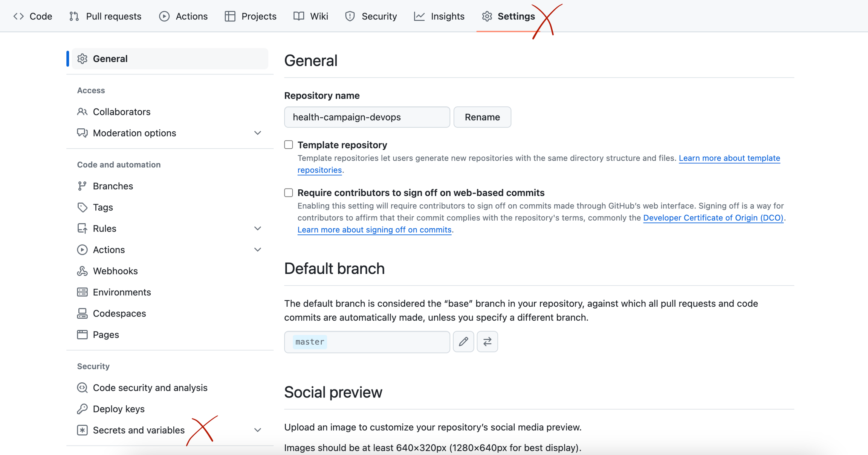Viewport: 868px width, 455px height.
Task: Open Environments settings page
Action: (x=122, y=292)
